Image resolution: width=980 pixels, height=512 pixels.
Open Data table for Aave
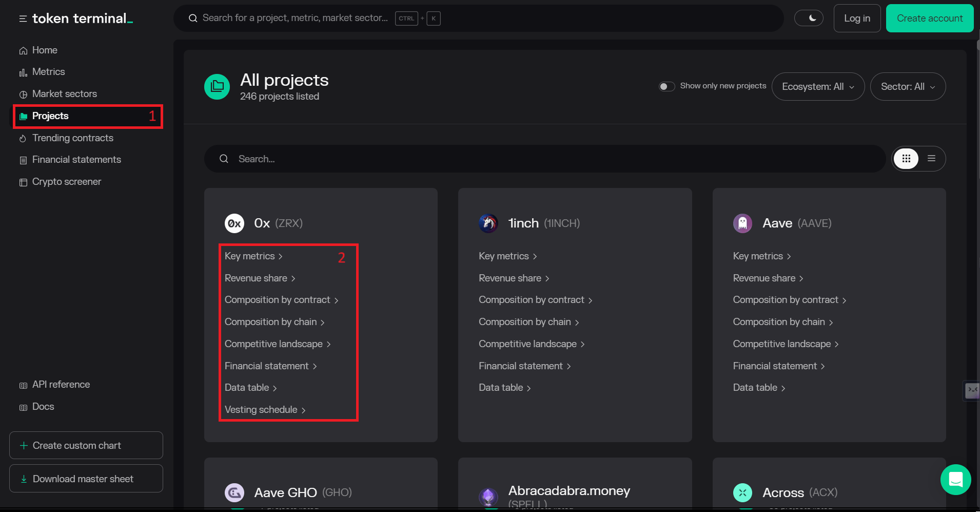[x=759, y=388]
